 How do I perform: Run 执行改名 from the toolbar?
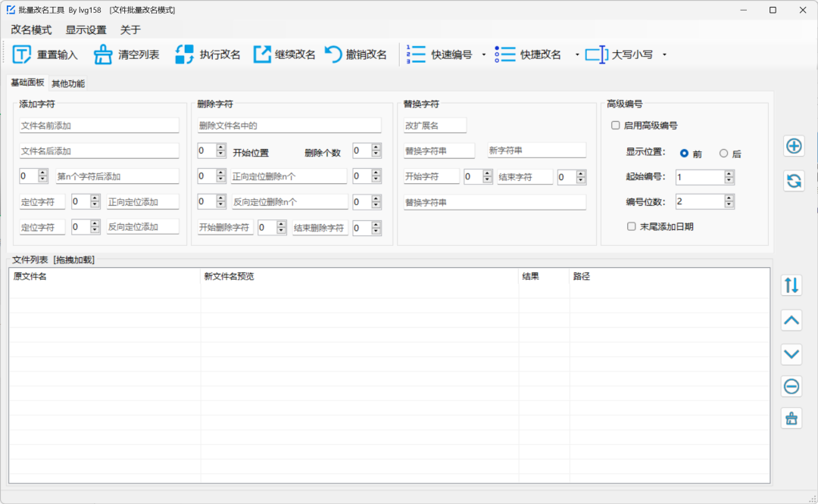208,54
